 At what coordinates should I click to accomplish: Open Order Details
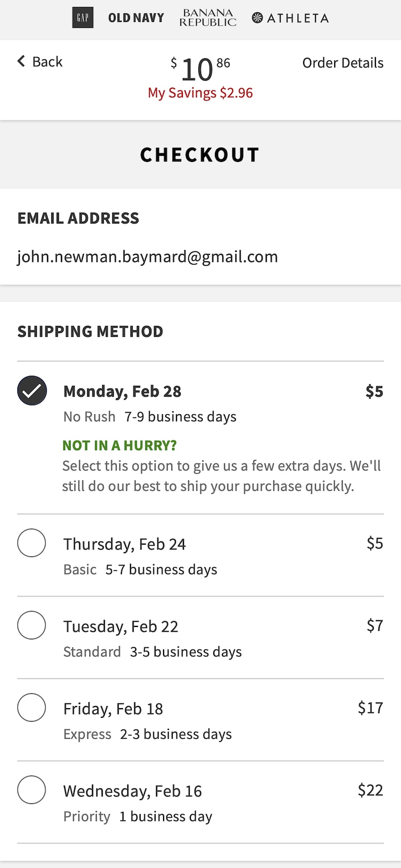[343, 63]
